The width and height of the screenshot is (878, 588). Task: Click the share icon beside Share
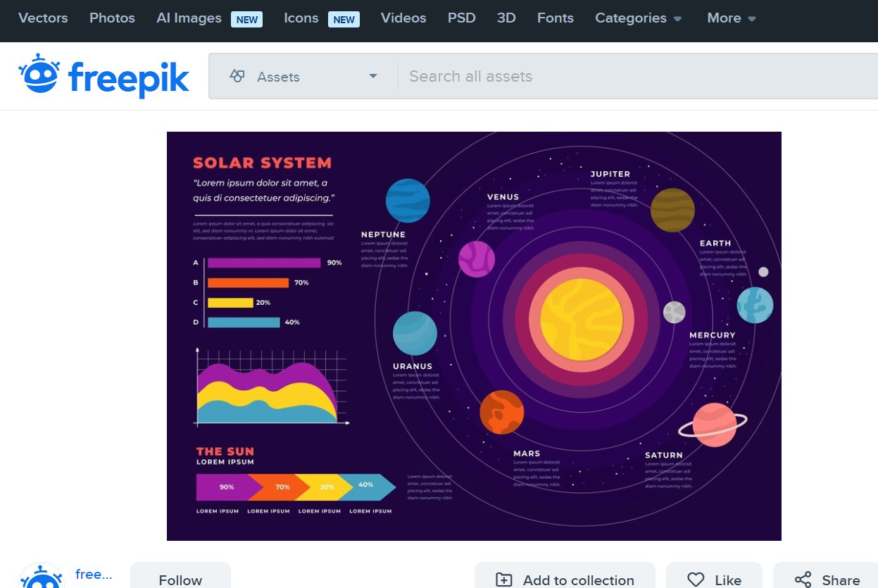803,580
